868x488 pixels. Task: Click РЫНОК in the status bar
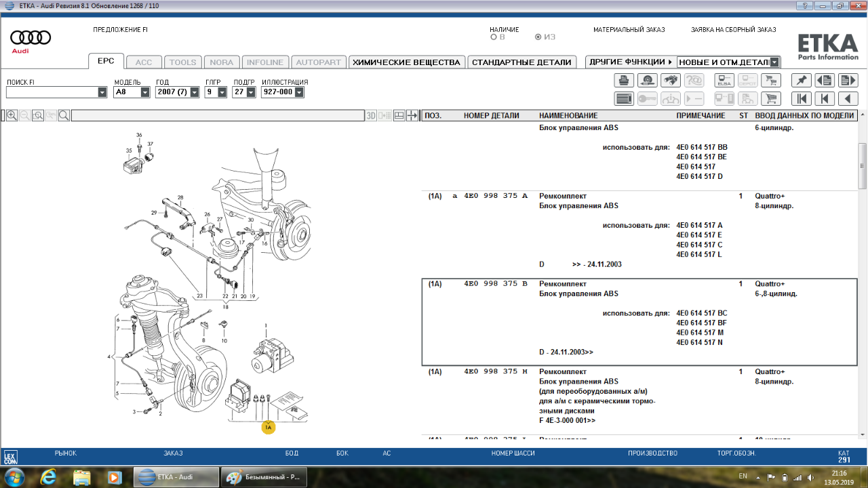(x=65, y=453)
